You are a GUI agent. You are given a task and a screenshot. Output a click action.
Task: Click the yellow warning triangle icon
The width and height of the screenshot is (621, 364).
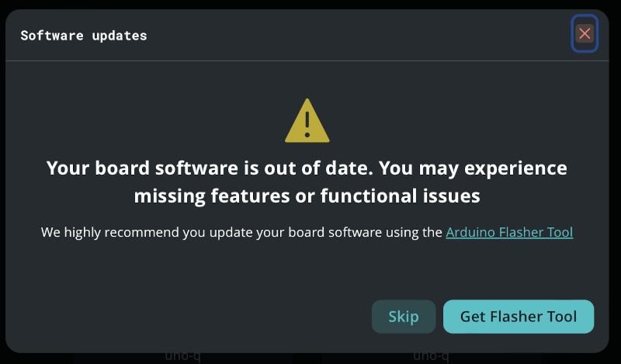coord(307,121)
